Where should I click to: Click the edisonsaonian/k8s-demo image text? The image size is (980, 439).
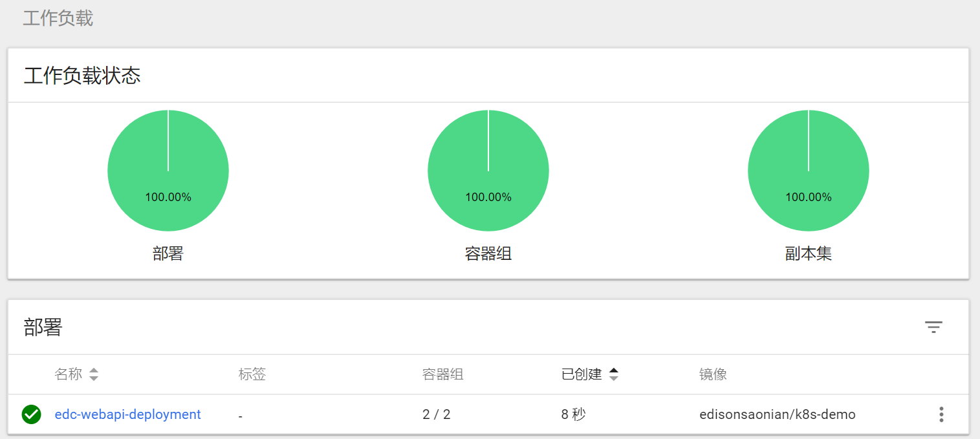point(778,414)
